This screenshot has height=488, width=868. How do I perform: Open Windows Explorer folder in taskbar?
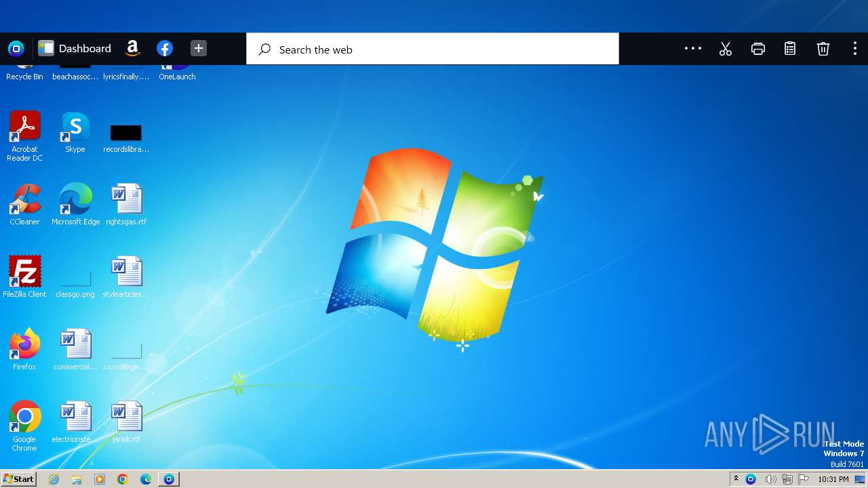(77, 479)
